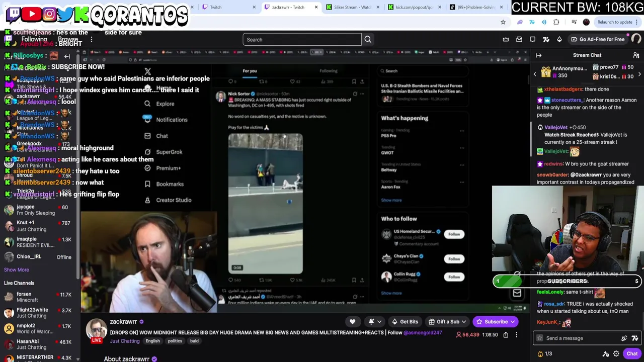The image size is (644, 362).
Task: Open zackrawrr channel avatar
Action: (x=96, y=330)
